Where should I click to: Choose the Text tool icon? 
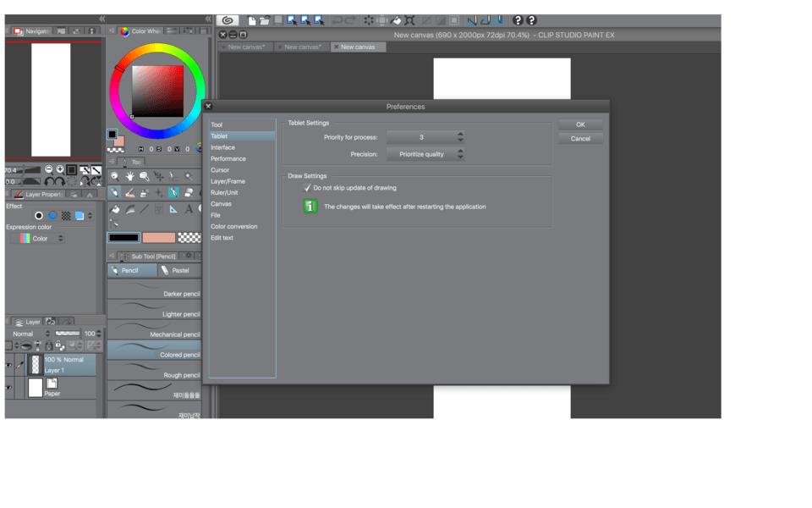(x=188, y=208)
